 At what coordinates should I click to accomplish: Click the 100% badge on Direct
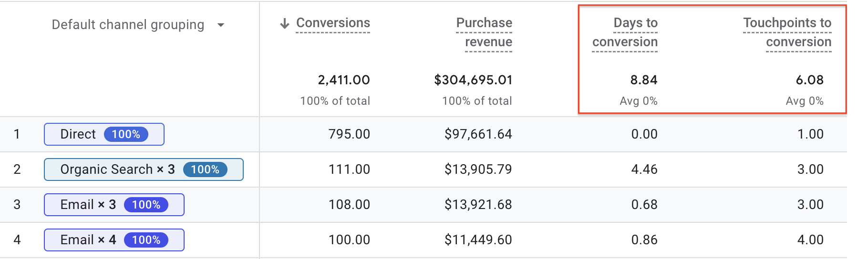coord(126,134)
